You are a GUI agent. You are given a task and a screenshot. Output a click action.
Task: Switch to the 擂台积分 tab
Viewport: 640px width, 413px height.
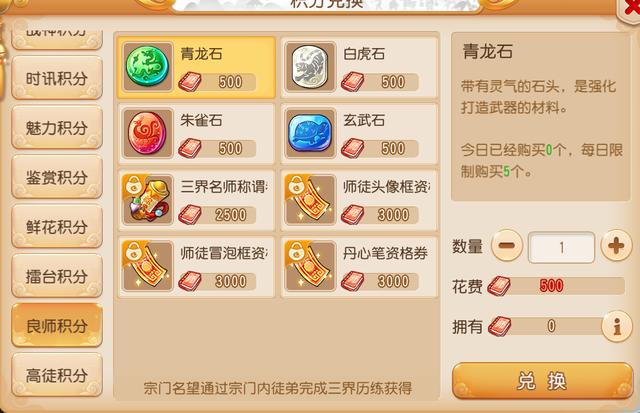[57, 276]
